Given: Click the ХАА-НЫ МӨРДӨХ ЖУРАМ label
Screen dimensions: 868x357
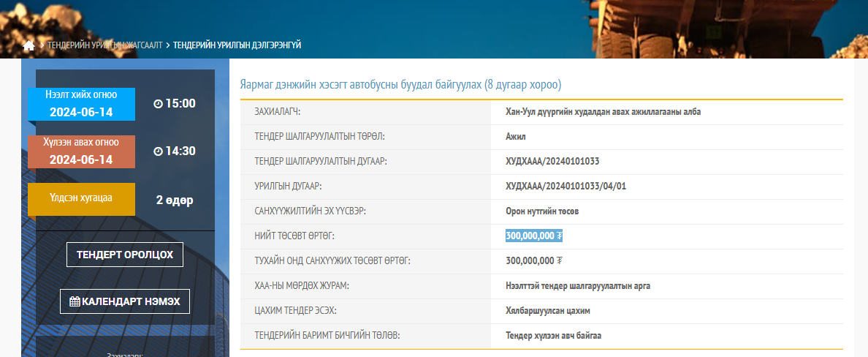Looking at the screenshot, I should (x=302, y=286).
